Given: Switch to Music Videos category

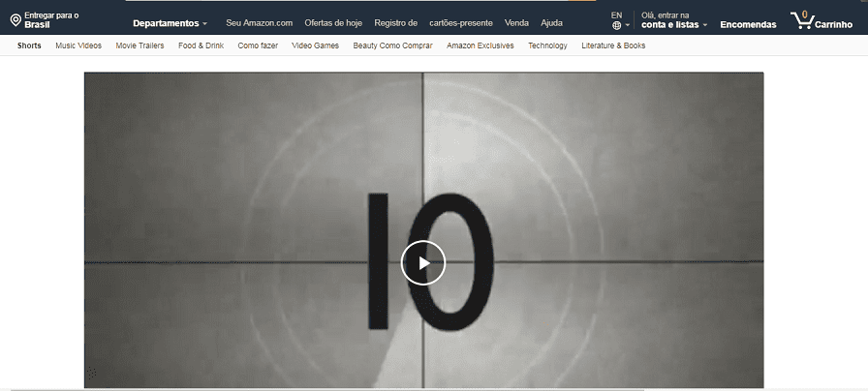Looking at the screenshot, I should click(x=78, y=45).
